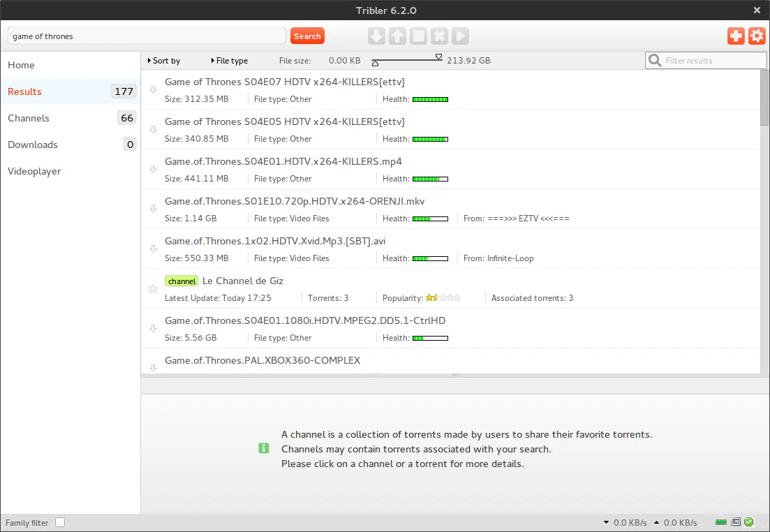Screen dimensions: 770x532
Task: Click the greyed-out stop square toolbar icon
Action: pos(418,36)
